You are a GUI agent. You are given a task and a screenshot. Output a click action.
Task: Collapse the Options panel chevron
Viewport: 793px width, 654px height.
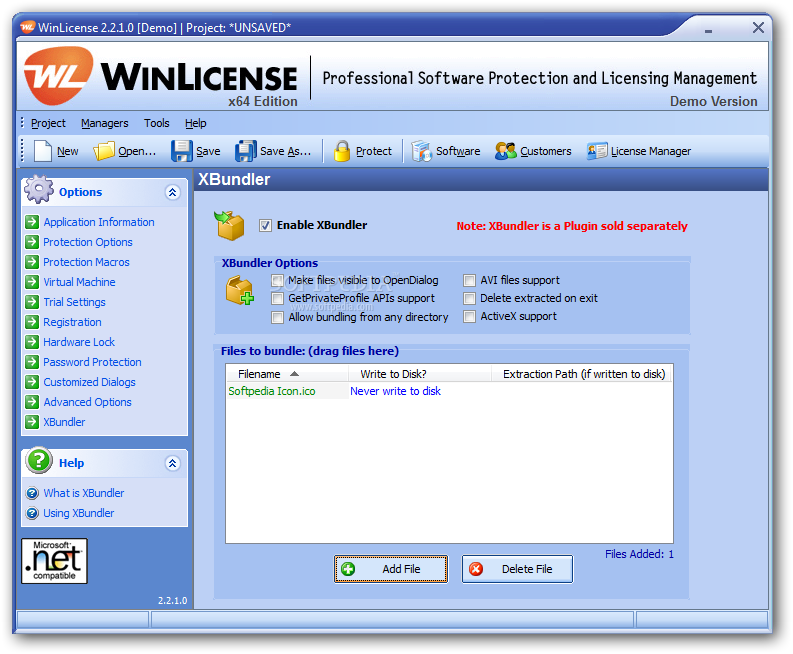172,192
